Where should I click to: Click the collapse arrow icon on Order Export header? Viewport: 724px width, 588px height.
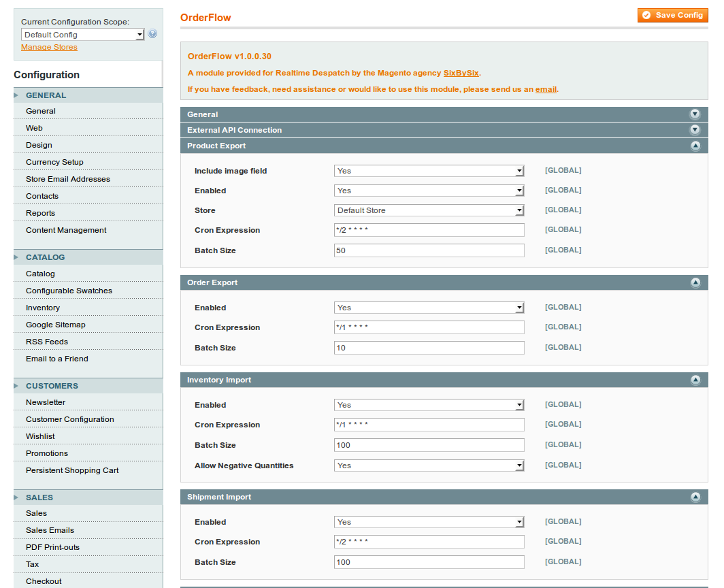(x=695, y=282)
